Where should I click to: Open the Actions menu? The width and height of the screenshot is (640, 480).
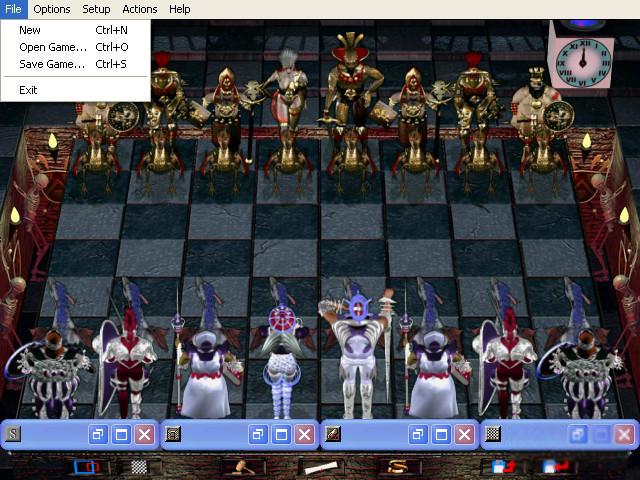click(x=140, y=9)
